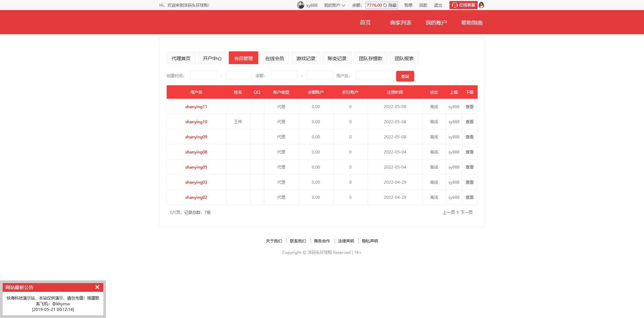Screen dimensions: 644x318
Task: Open the 帮助指南 menu item
Action: (x=471, y=22)
